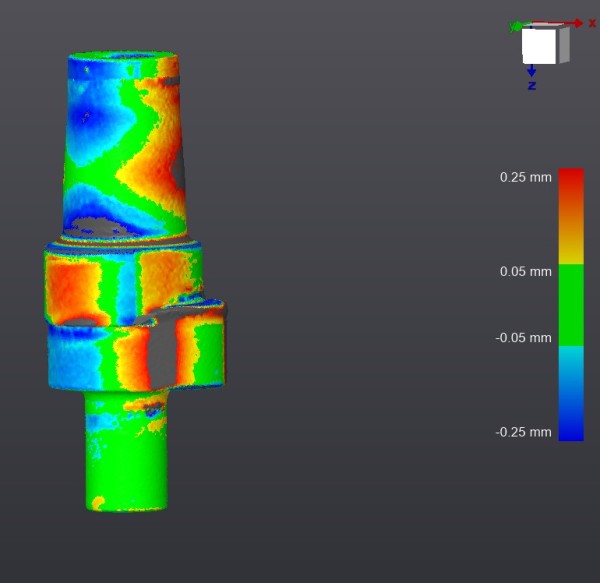Pick the red top of the color scale
The width and height of the screenshot is (600, 583).
(x=571, y=180)
